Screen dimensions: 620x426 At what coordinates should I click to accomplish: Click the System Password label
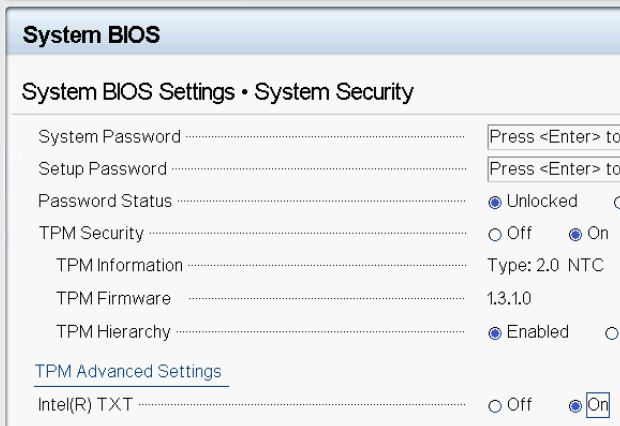tap(109, 137)
